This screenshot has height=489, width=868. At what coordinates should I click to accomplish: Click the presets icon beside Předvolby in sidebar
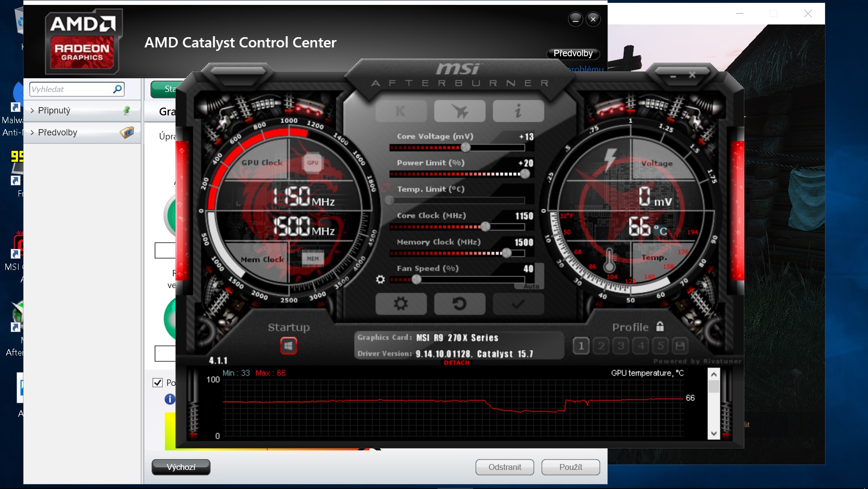click(127, 132)
